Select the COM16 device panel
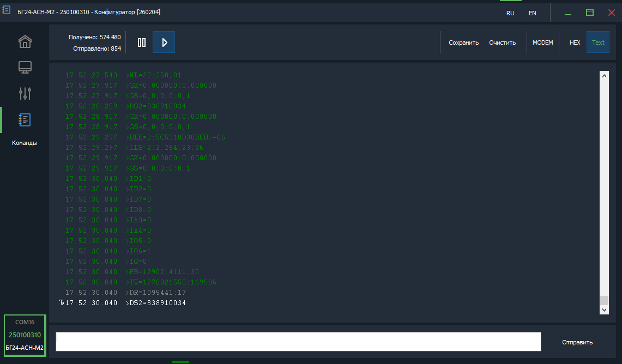This screenshot has width=622, height=364. point(25,335)
